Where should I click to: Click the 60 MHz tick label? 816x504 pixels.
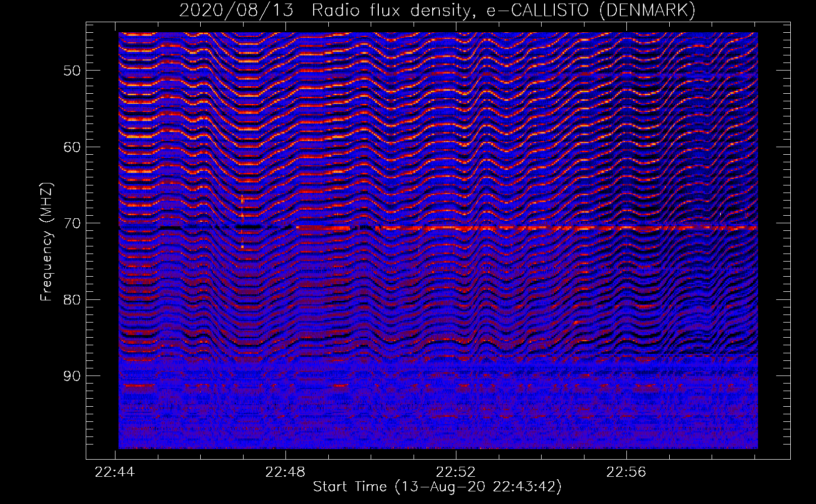point(72,147)
